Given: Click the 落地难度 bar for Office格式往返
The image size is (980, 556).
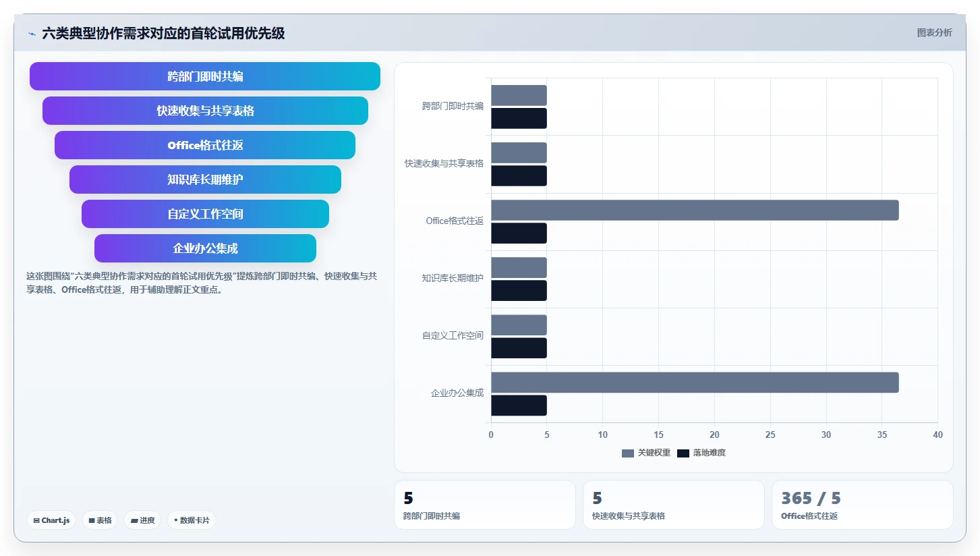Looking at the screenshot, I should (x=519, y=233).
